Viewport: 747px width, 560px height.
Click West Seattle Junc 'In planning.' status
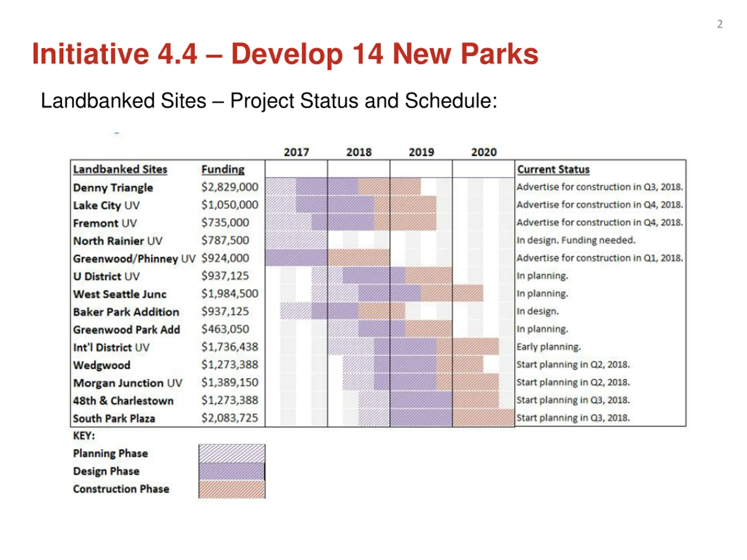click(x=542, y=294)
